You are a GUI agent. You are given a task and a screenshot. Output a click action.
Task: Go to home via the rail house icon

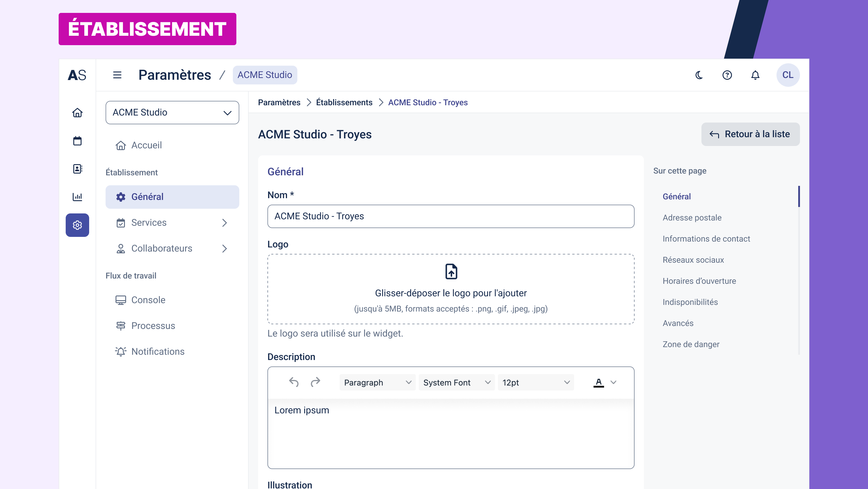77,113
